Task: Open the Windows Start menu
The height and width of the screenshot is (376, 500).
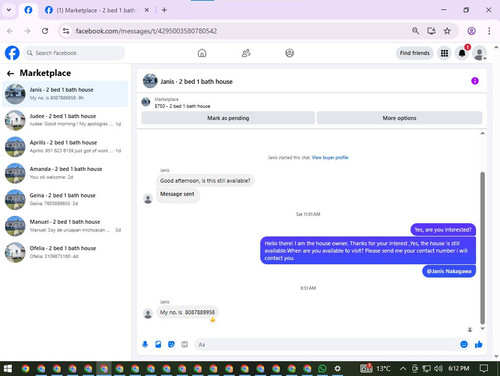Action: 7,368
